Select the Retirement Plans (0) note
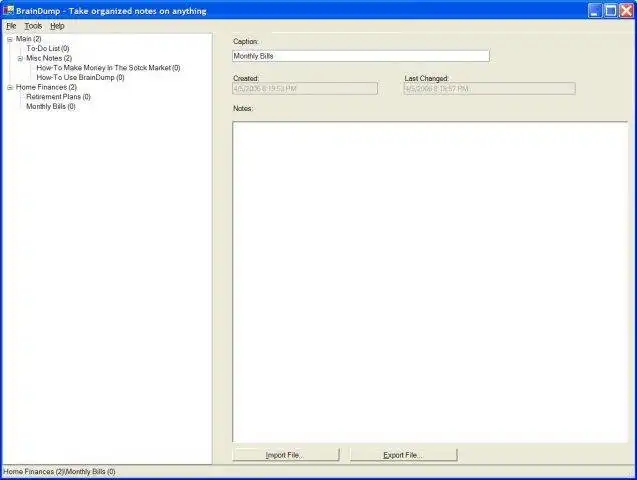 pos(58,97)
